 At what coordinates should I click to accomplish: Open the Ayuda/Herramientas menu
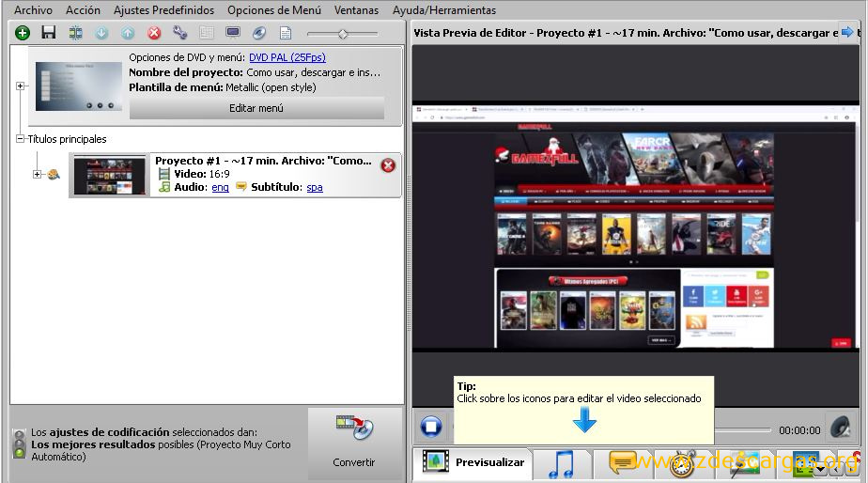click(x=444, y=10)
